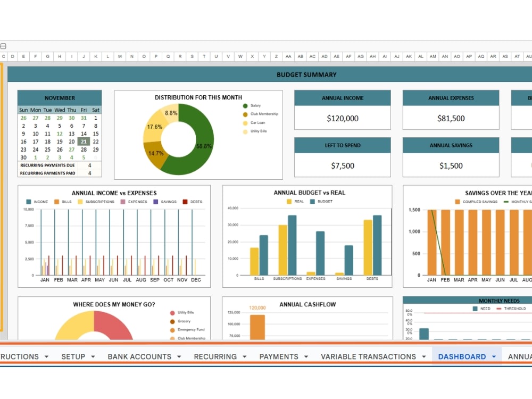The height and width of the screenshot is (399, 532).
Task: Click the ANNUAL INCOME card header
Action: click(342, 98)
